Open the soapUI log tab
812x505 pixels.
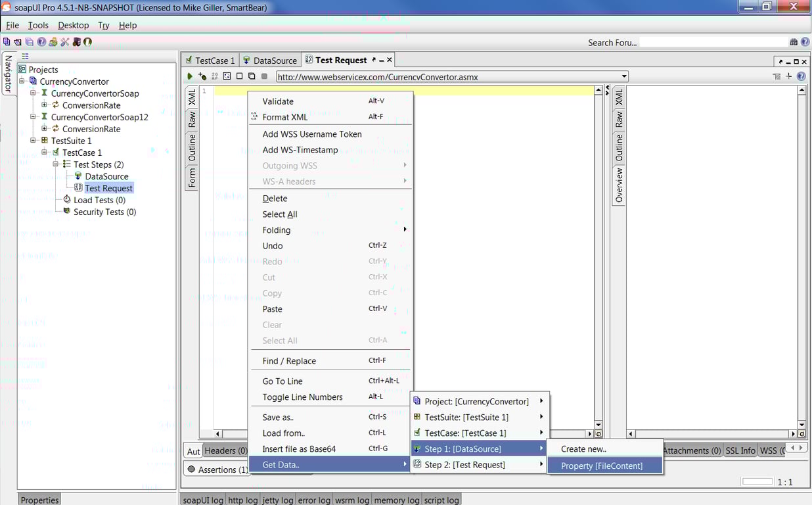coord(203,500)
